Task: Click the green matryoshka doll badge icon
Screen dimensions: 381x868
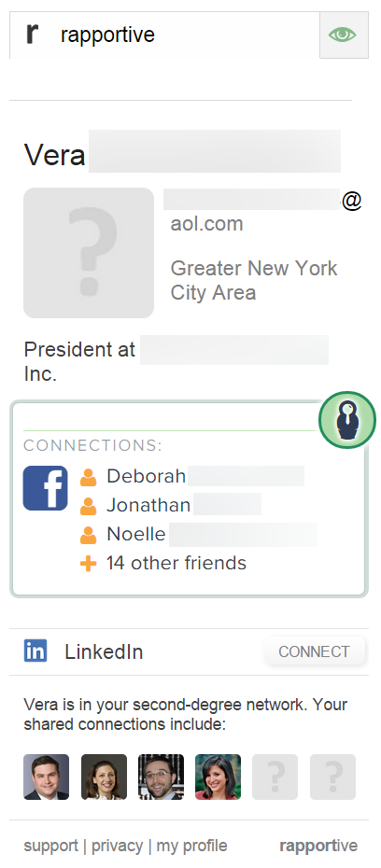Action: pyautogui.click(x=346, y=420)
